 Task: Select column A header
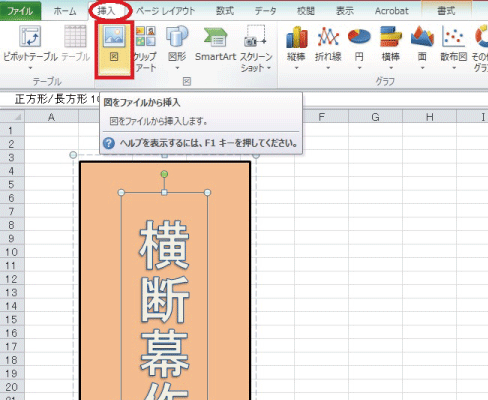(x=51, y=117)
